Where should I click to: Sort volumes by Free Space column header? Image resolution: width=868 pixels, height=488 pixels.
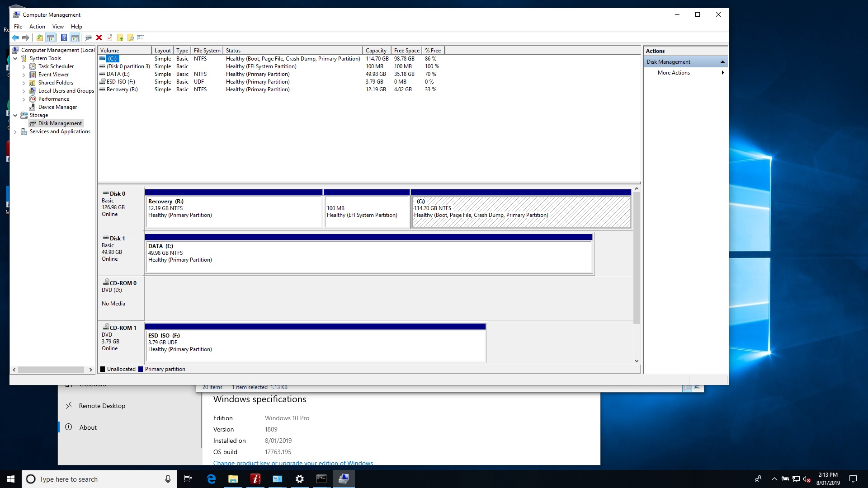coord(406,51)
